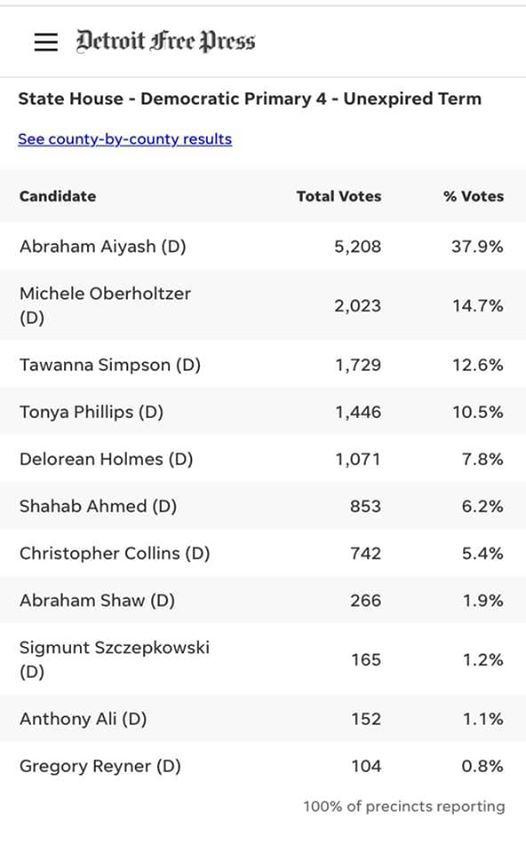This screenshot has width=526, height=852.
Task: Click Michele Oberholtzer (D) candidate name
Action: coord(105,305)
